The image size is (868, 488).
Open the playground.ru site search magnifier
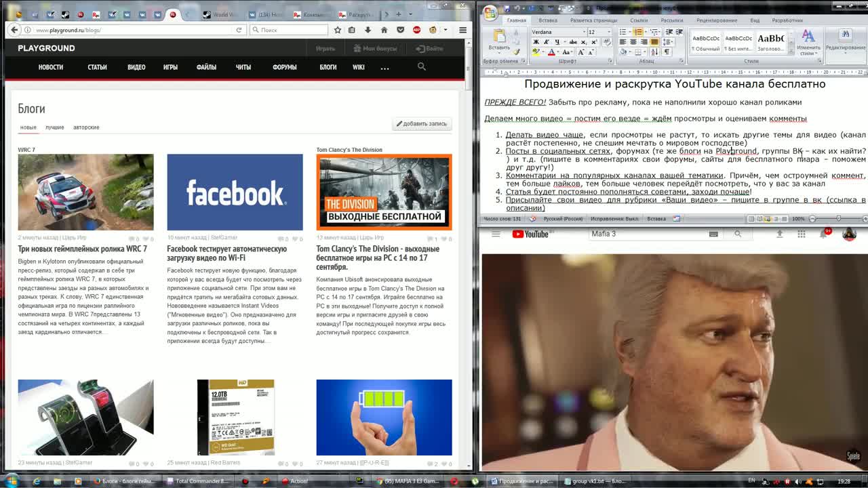421,66
